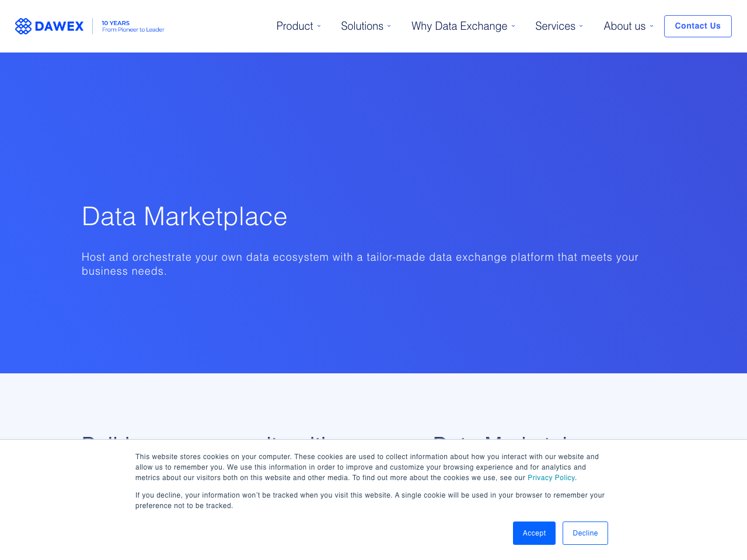
Task: Expand the About us dropdown chevron
Action: [651, 26]
